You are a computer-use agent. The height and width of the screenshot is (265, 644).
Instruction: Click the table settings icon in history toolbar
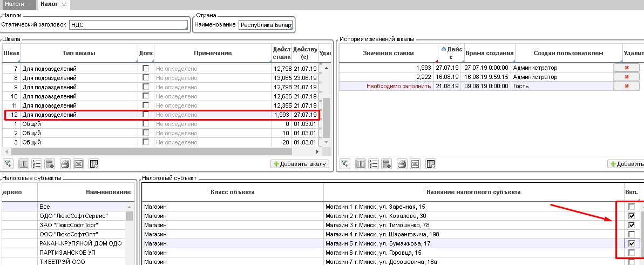(x=430, y=164)
